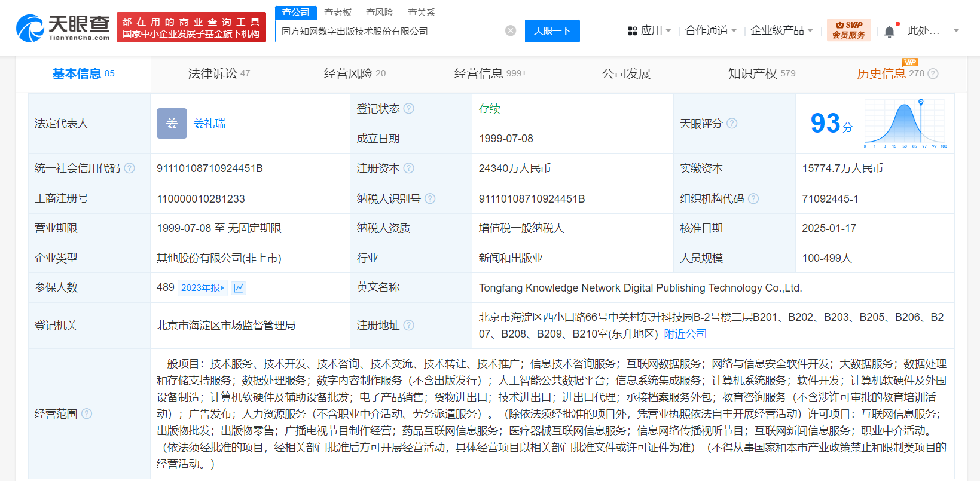Show the help icon next to 经营范围
The image size is (980, 481).
(x=87, y=413)
